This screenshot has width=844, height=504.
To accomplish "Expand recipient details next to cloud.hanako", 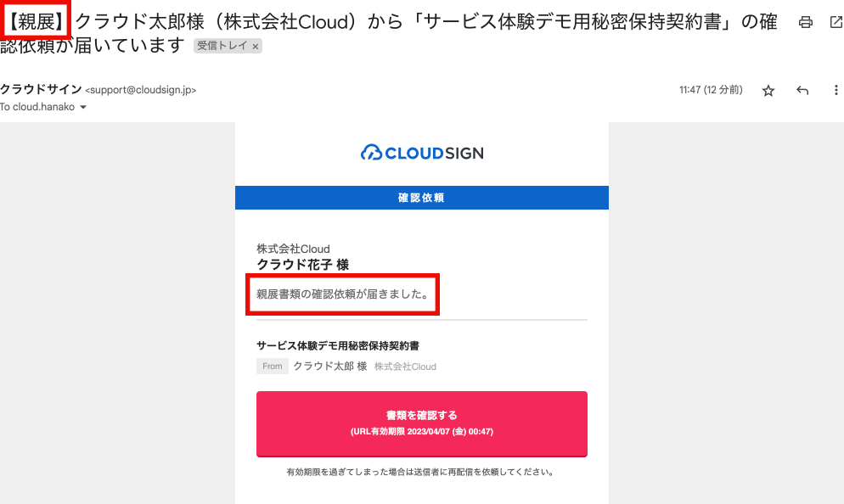I will tap(83, 107).
